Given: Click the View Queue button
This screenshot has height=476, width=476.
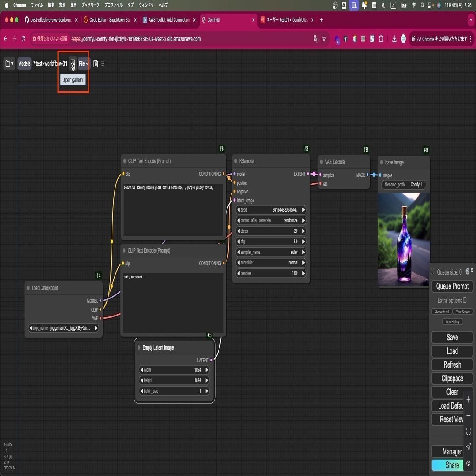Looking at the screenshot, I should coord(463,312).
